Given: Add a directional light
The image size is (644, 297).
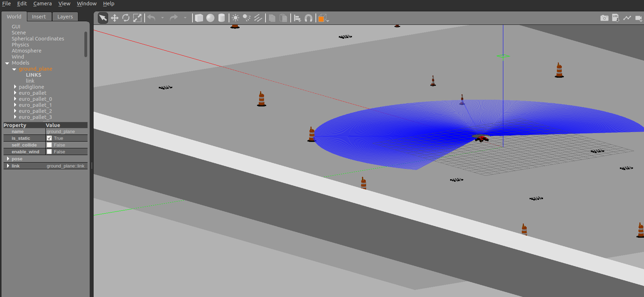Looking at the screenshot, I should click(258, 18).
